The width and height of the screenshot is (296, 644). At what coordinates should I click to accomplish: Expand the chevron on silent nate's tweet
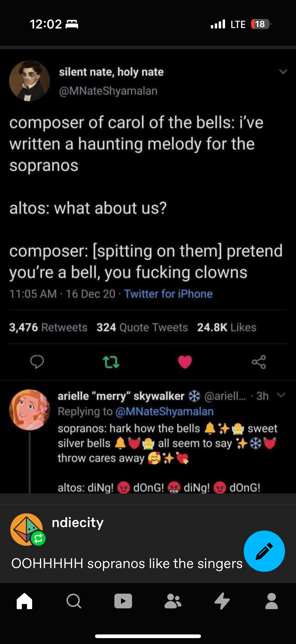(x=283, y=72)
